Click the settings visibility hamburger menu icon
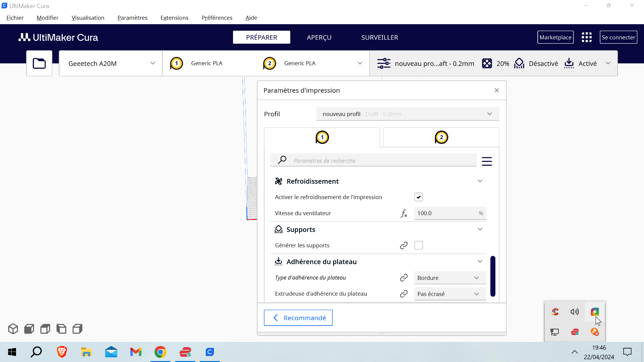This screenshot has width=644, height=362. [486, 161]
